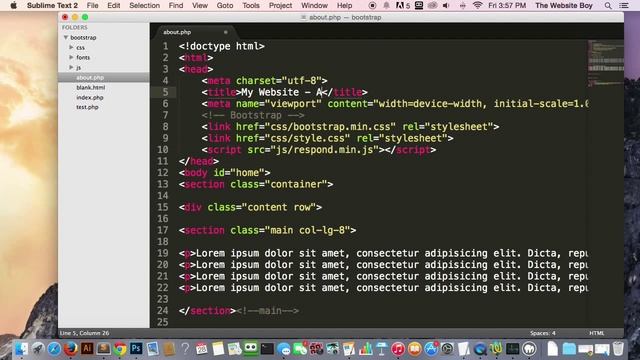The image size is (640, 360).
Task: Open the Project menu
Action: pos(280,6)
